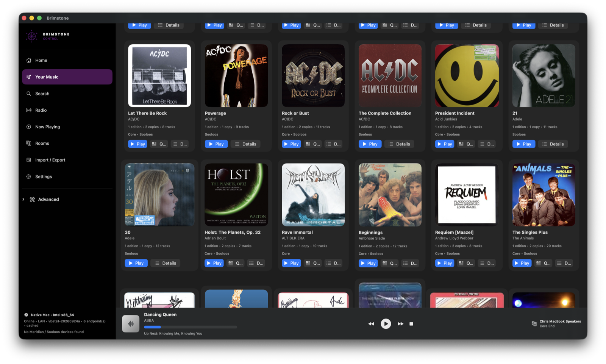Click the "Native Mac • Intel x86_64" status line
Image resolution: width=606 pixels, height=364 pixels.
(x=52, y=315)
